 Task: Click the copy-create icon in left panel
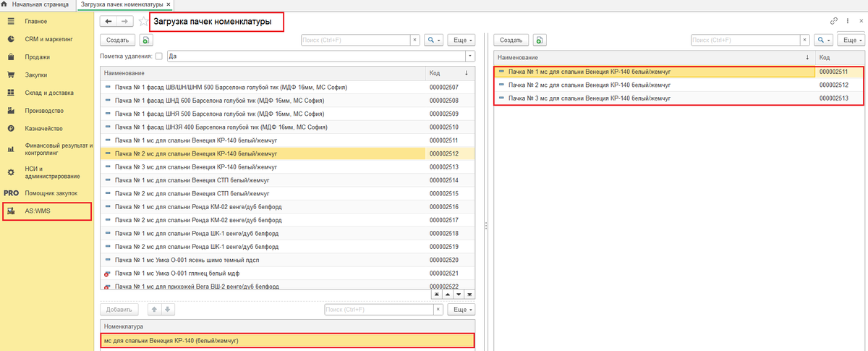[147, 40]
